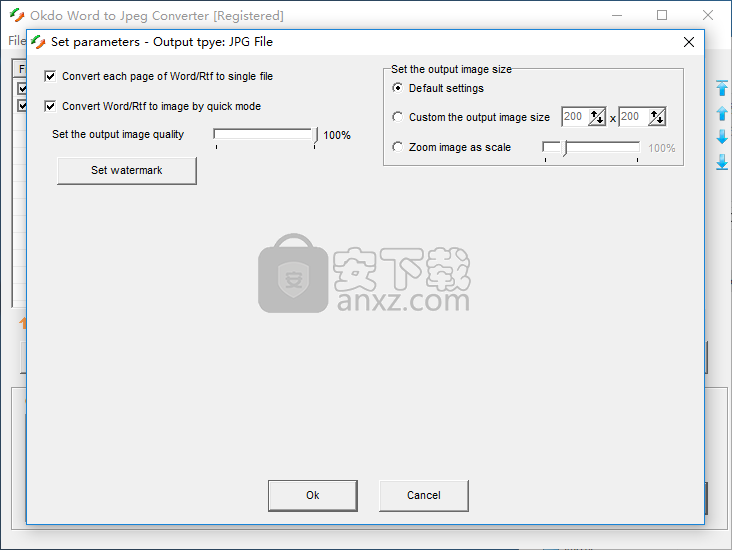Open the Set watermark dialog
The height and width of the screenshot is (550, 732).
pos(127,170)
